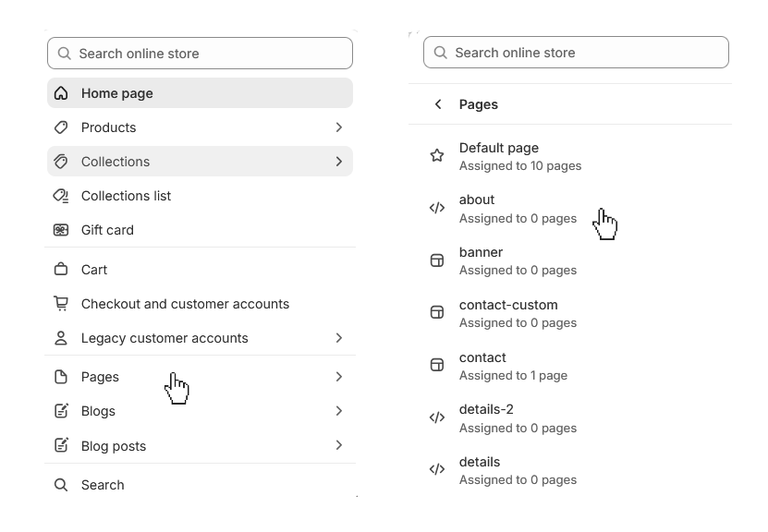Click the Gift card icon
768x532 pixels.
[x=61, y=230]
